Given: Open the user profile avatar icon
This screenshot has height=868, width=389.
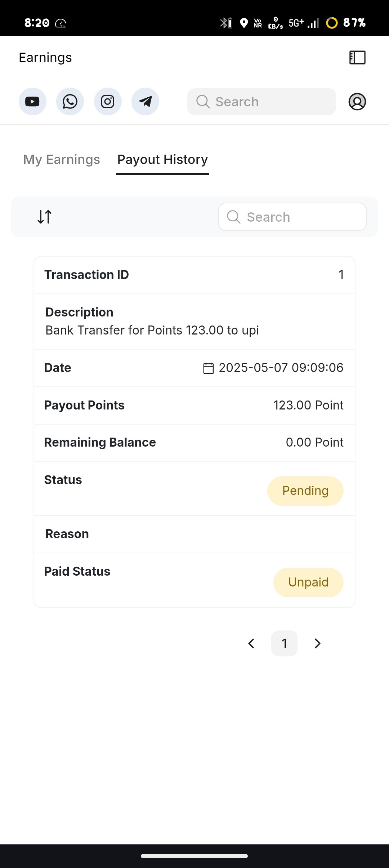Looking at the screenshot, I should [357, 102].
